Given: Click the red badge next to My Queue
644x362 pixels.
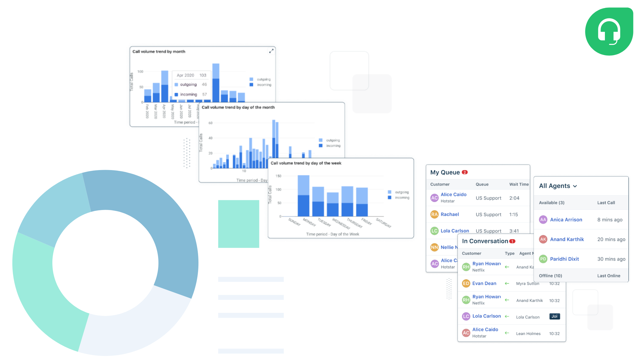Looking at the screenshot, I should [x=465, y=172].
